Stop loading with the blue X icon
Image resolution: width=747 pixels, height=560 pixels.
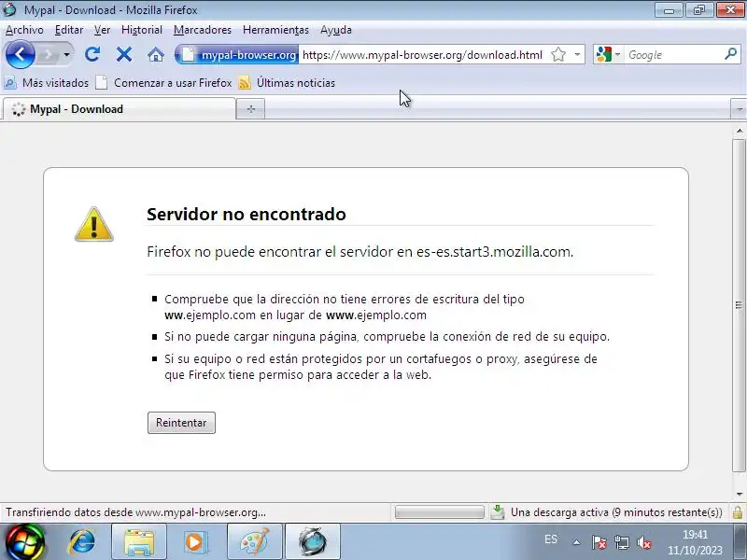point(124,55)
